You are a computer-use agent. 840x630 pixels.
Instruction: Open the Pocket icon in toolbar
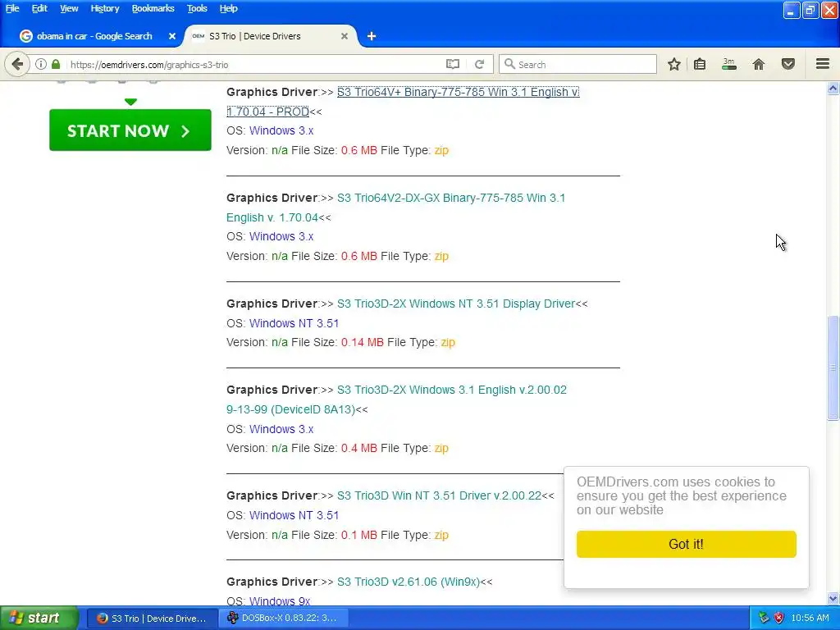788,64
